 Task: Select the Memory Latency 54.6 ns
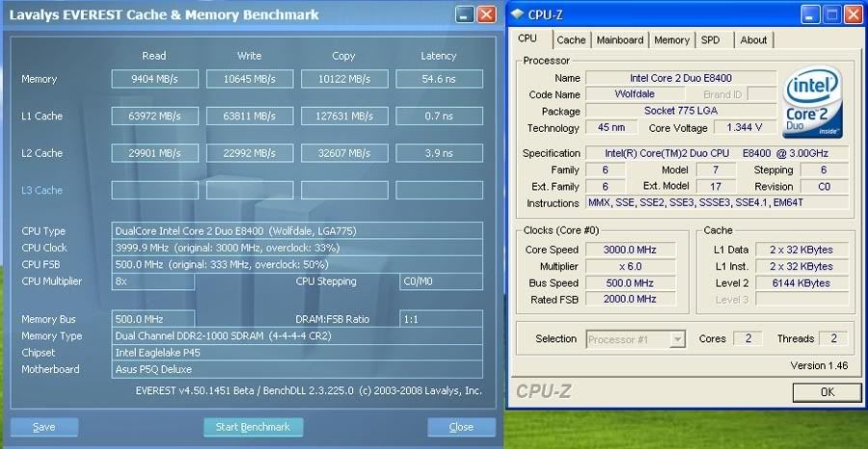[x=439, y=79]
